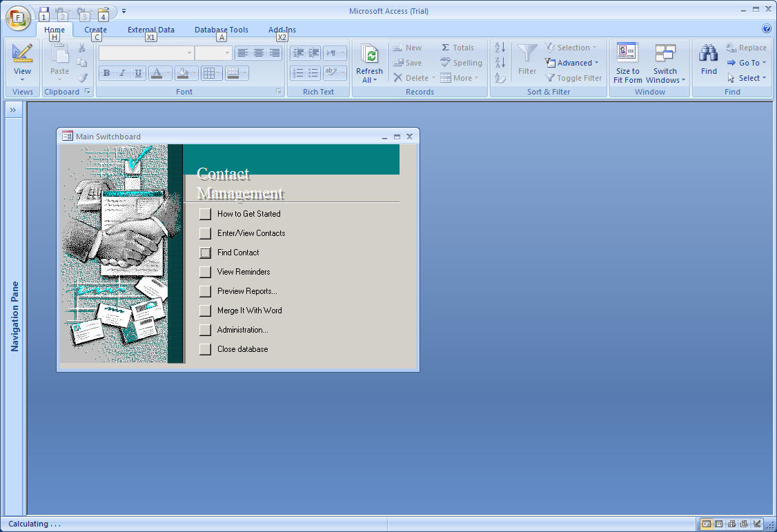Open the Font group dialog launcher
This screenshot has height=532, width=777.
(x=279, y=91)
